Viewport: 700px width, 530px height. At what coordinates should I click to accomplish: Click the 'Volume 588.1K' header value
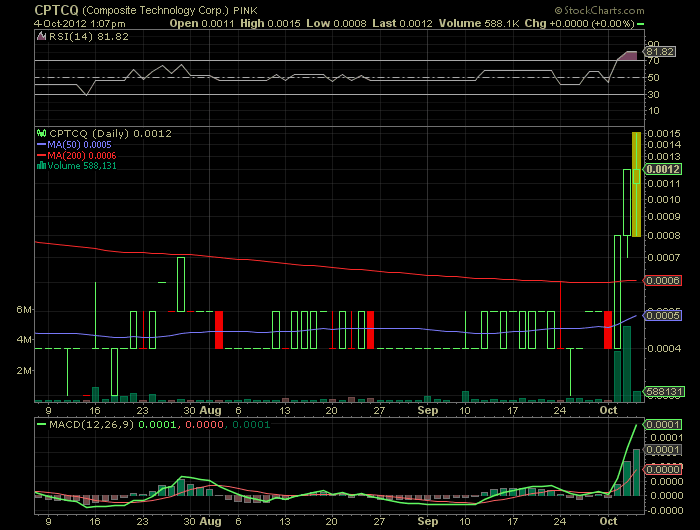point(479,23)
